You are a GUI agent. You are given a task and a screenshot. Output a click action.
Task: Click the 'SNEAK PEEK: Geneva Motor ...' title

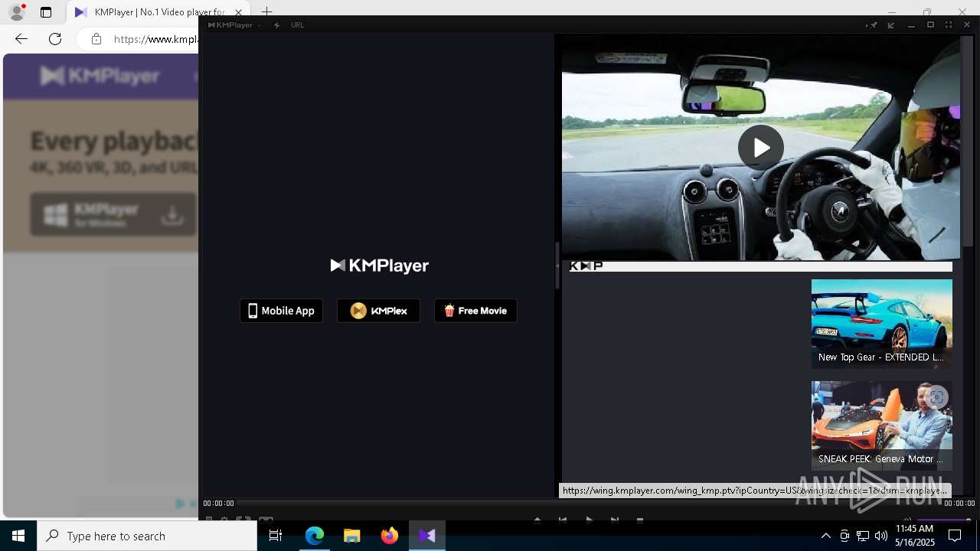click(880, 459)
